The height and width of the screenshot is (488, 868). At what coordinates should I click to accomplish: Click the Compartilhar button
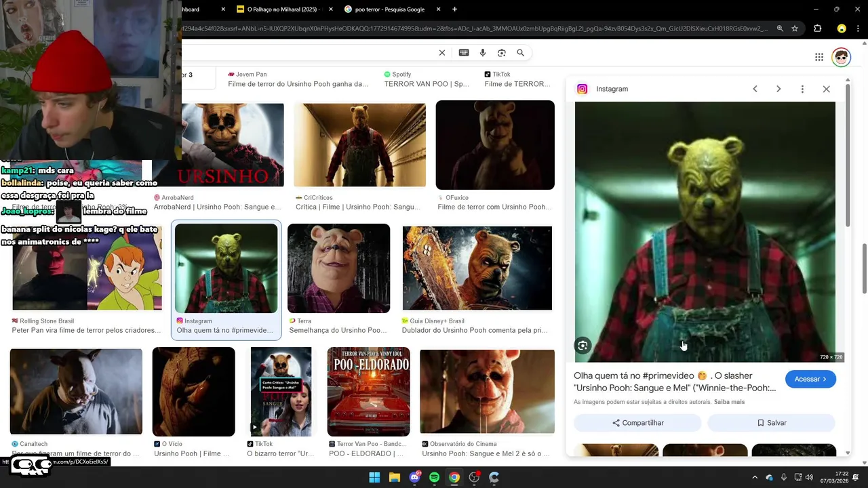(637, 423)
